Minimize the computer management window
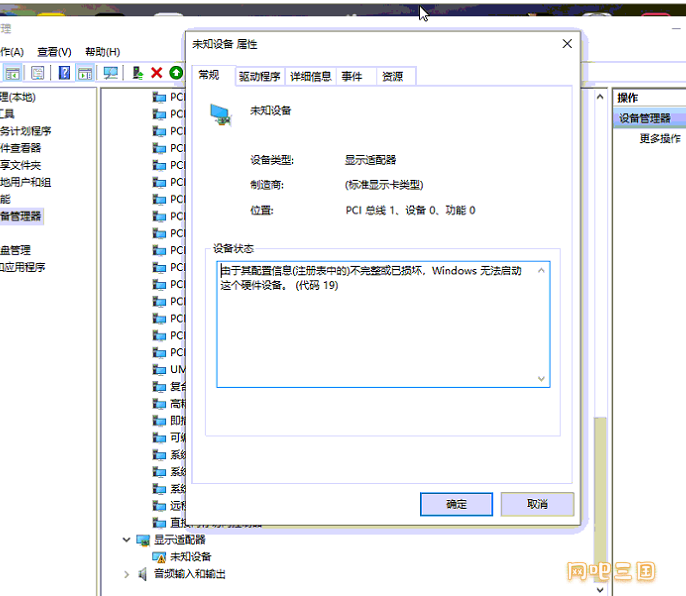This screenshot has height=596, width=686. tap(676, 29)
